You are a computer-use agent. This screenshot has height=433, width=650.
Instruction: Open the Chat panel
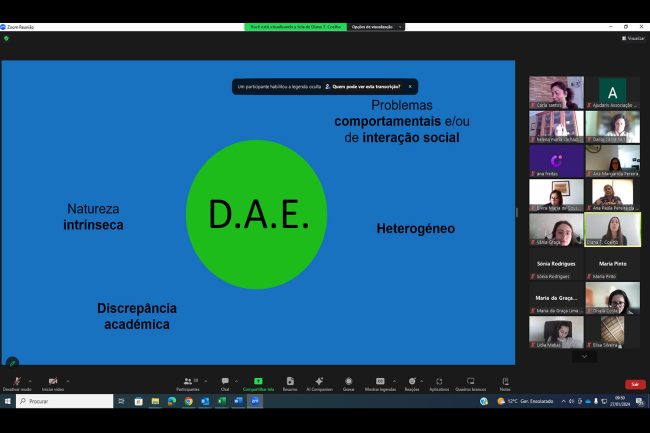click(x=225, y=382)
